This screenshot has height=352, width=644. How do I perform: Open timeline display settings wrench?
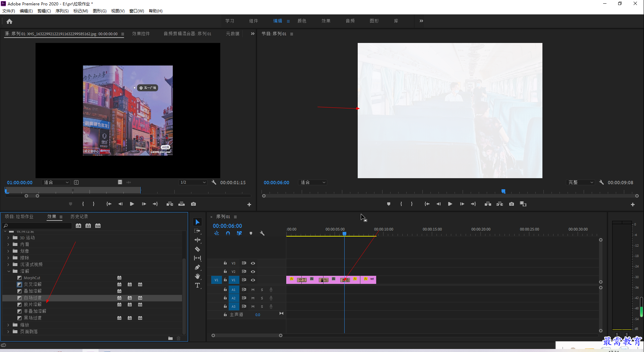(262, 233)
